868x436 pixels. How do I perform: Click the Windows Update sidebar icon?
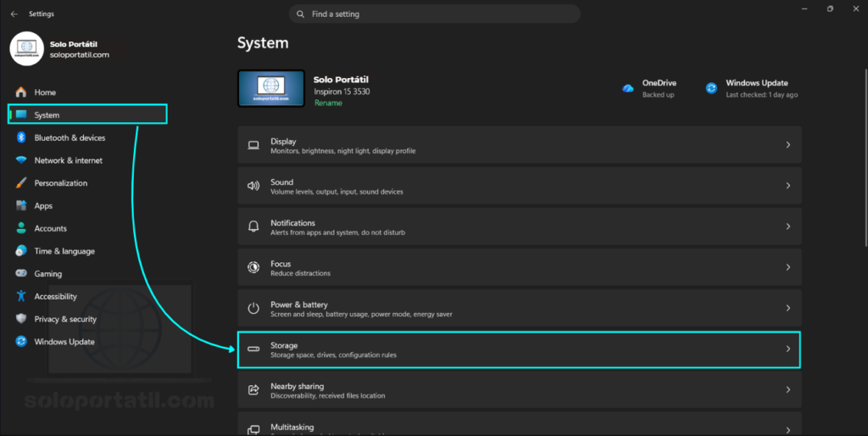21,341
